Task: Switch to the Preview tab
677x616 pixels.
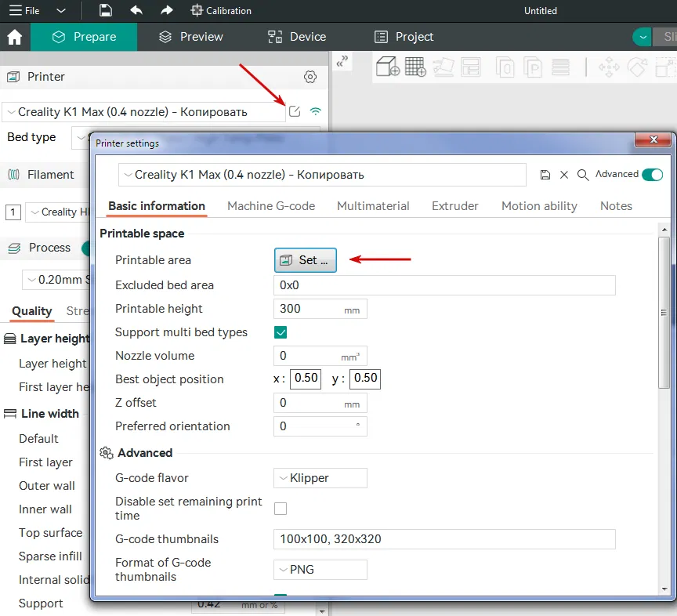Action: (190, 37)
